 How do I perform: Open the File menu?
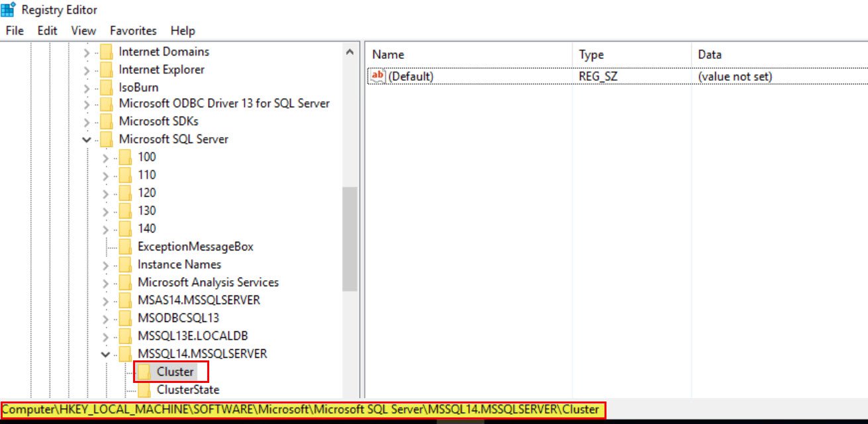15,30
